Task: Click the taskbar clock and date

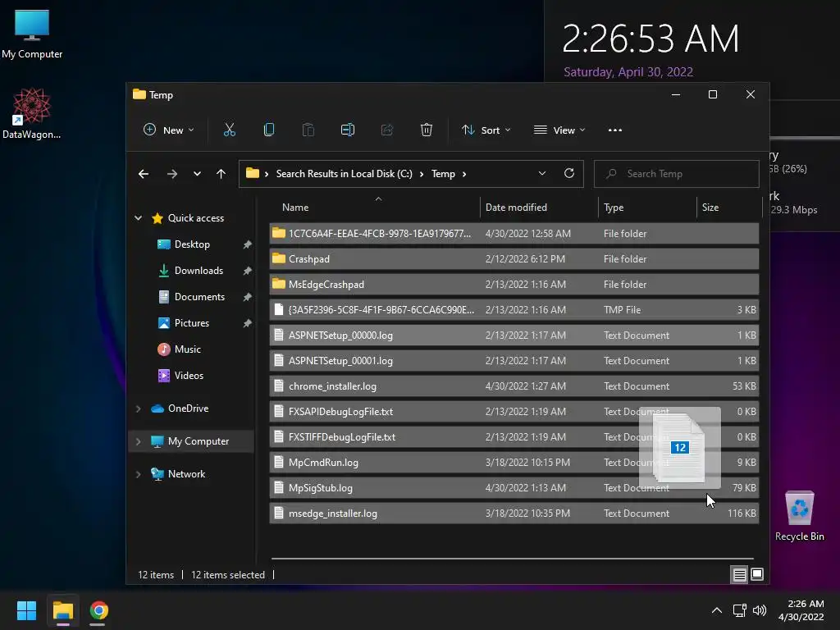Action: [801, 610]
